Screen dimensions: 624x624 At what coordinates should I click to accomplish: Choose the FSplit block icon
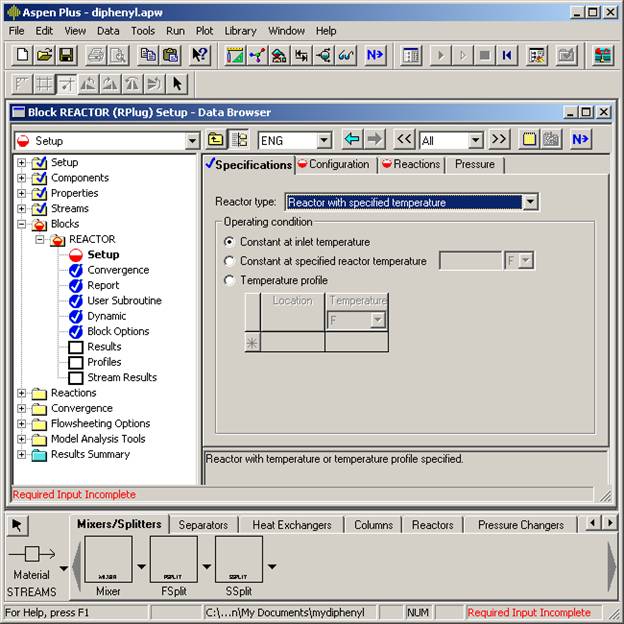click(174, 560)
